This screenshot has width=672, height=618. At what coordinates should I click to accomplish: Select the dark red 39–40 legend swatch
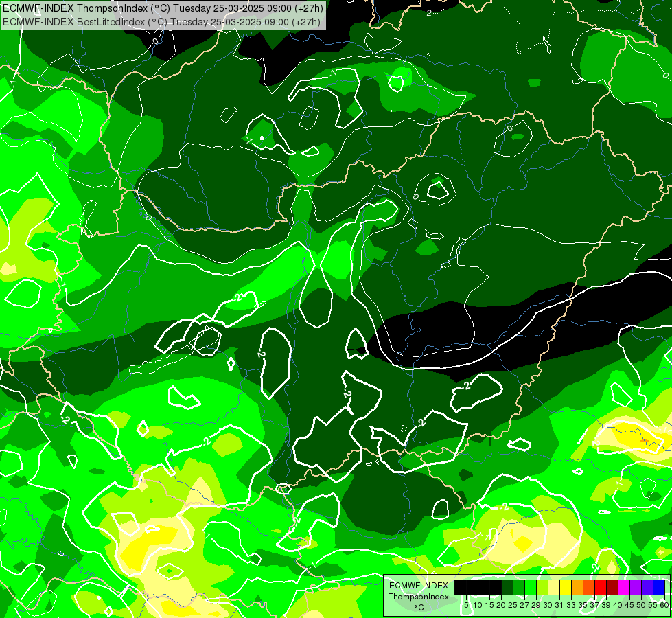click(612, 587)
